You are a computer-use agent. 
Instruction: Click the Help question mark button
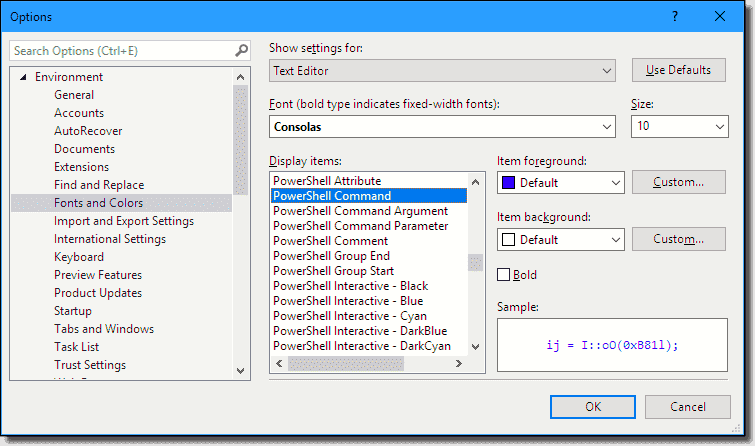tap(675, 16)
